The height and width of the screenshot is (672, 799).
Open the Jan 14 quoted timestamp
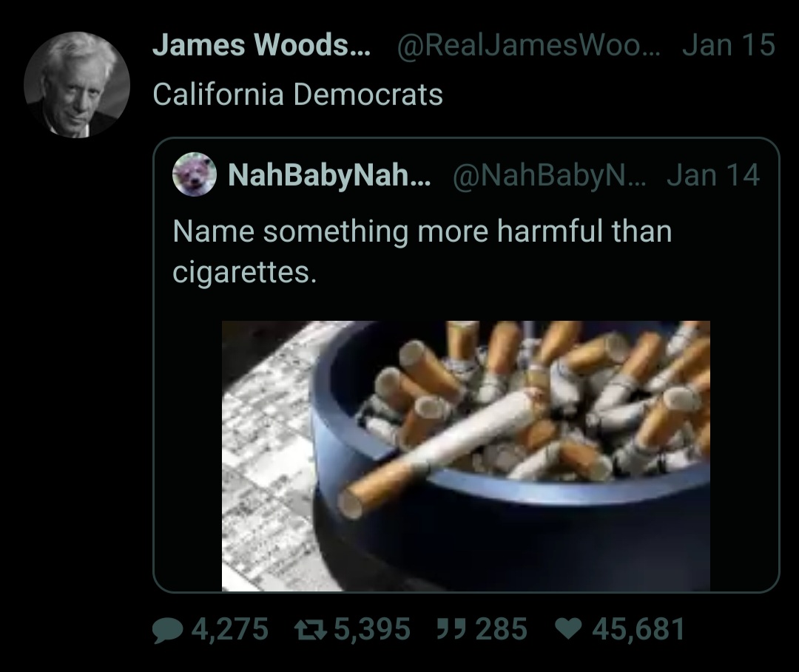click(x=713, y=174)
